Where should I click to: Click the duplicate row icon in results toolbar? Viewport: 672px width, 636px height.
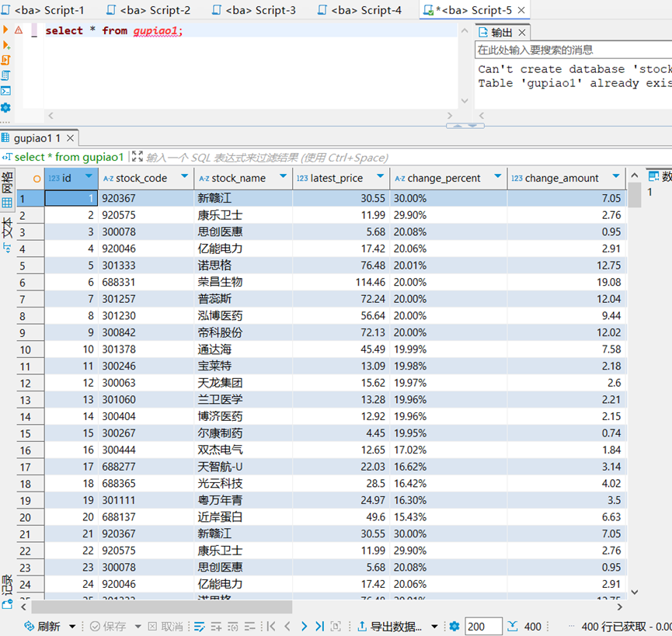(x=233, y=627)
